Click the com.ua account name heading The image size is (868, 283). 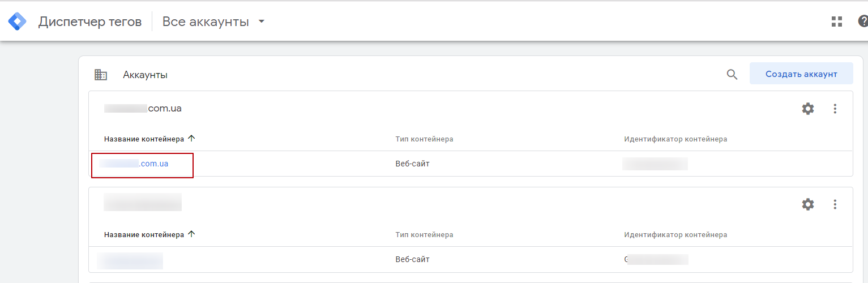[143, 108]
